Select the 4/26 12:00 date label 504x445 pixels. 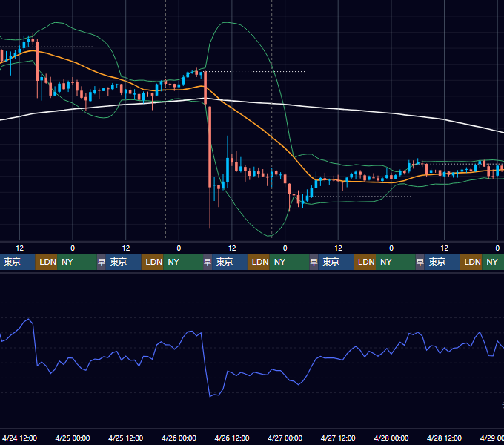tap(232, 438)
